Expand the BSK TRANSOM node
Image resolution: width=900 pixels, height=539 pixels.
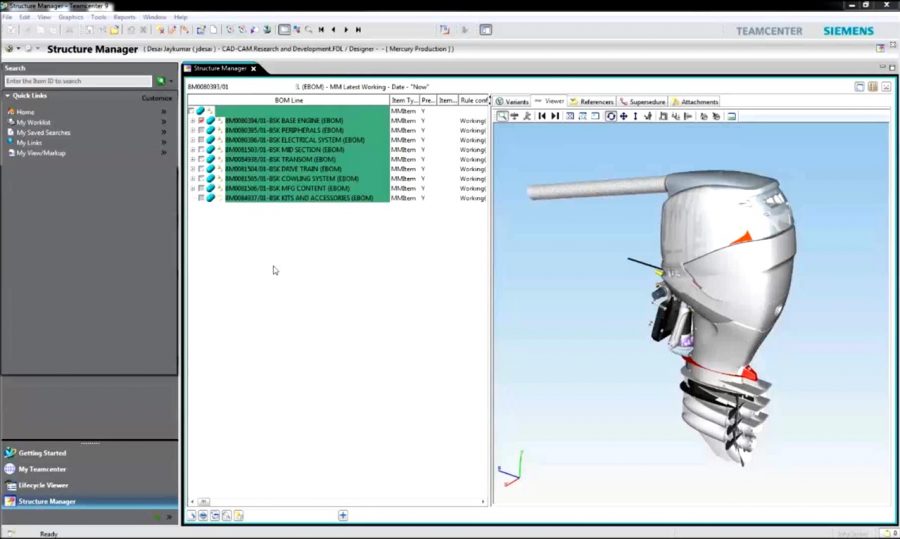point(193,159)
